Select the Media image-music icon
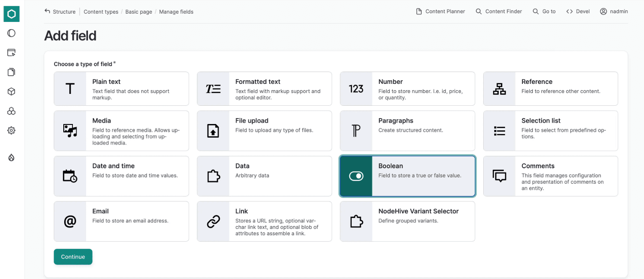 tap(70, 131)
